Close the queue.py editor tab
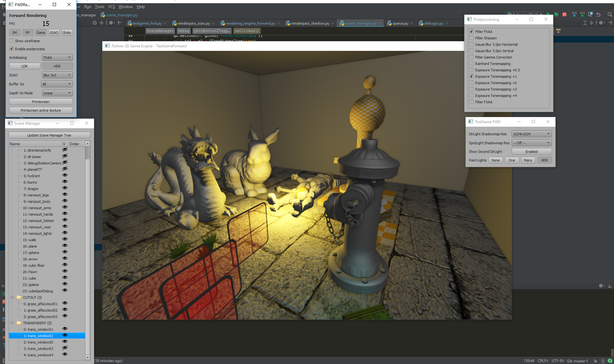Image resolution: width=614 pixels, height=364 pixels. 412,23
